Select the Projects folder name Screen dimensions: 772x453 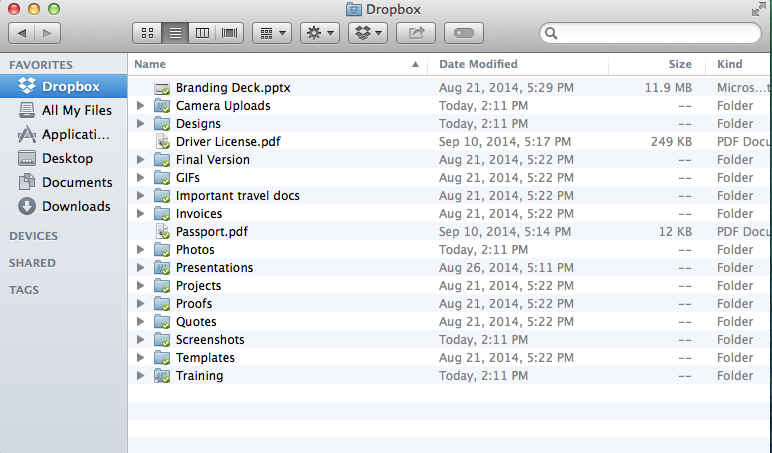pyautogui.click(x=198, y=286)
